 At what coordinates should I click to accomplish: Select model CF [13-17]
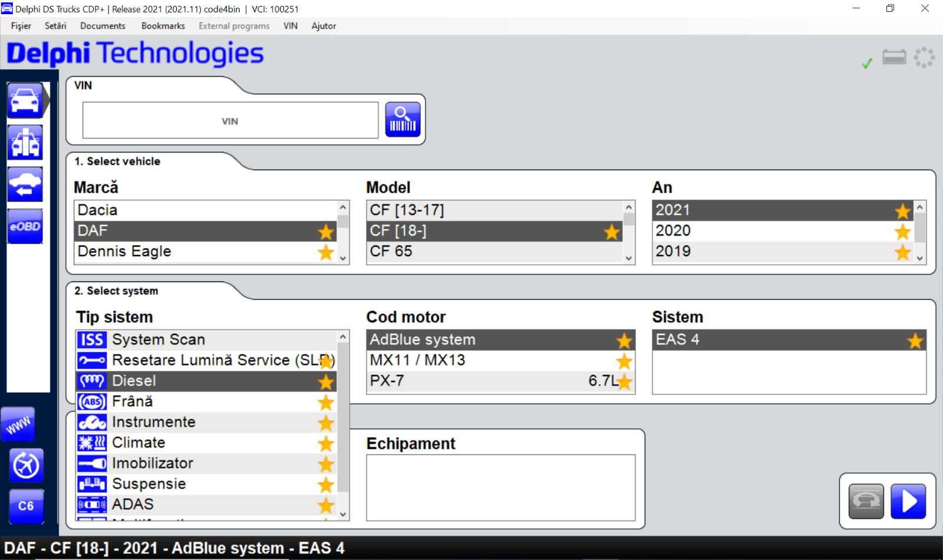[x=495, y=210]
